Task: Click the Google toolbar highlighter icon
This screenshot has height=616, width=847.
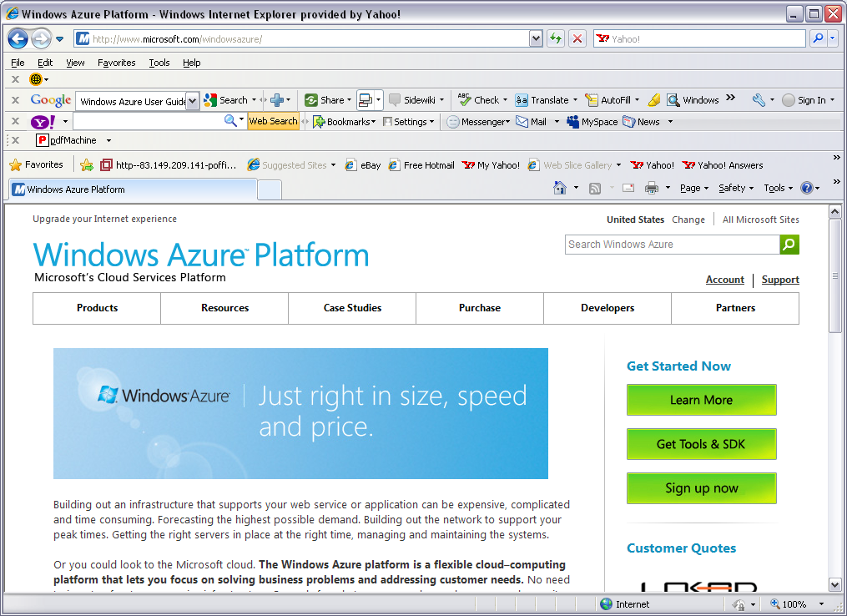Action: tap(654, 100)
